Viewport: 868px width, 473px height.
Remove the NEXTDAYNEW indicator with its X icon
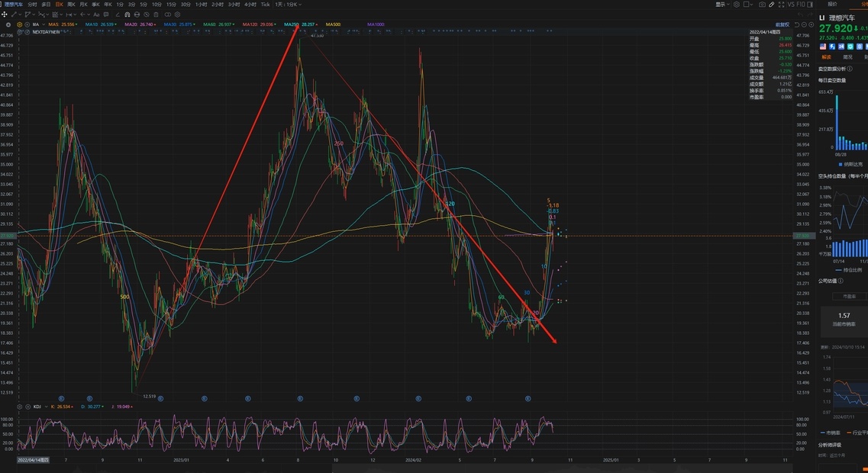tap(27, 32)
